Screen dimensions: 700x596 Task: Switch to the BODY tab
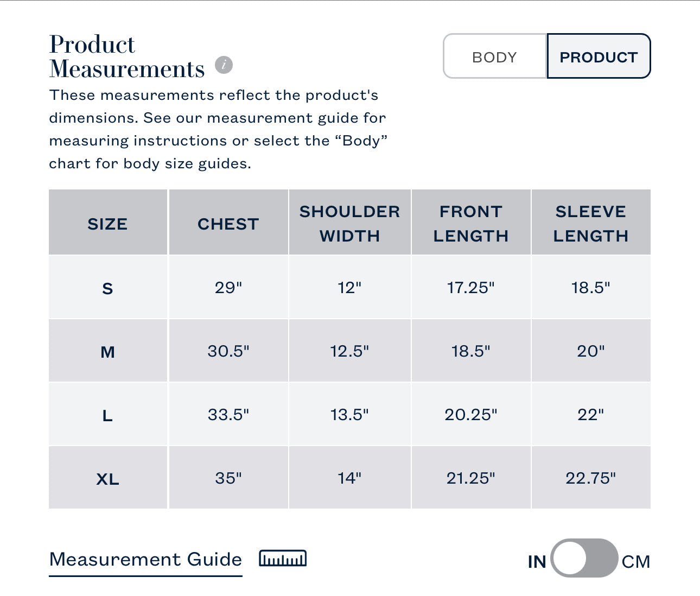494,57
